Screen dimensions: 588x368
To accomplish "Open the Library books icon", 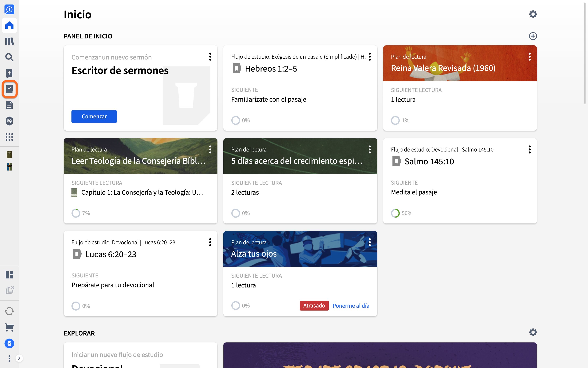I will [9, 41].
